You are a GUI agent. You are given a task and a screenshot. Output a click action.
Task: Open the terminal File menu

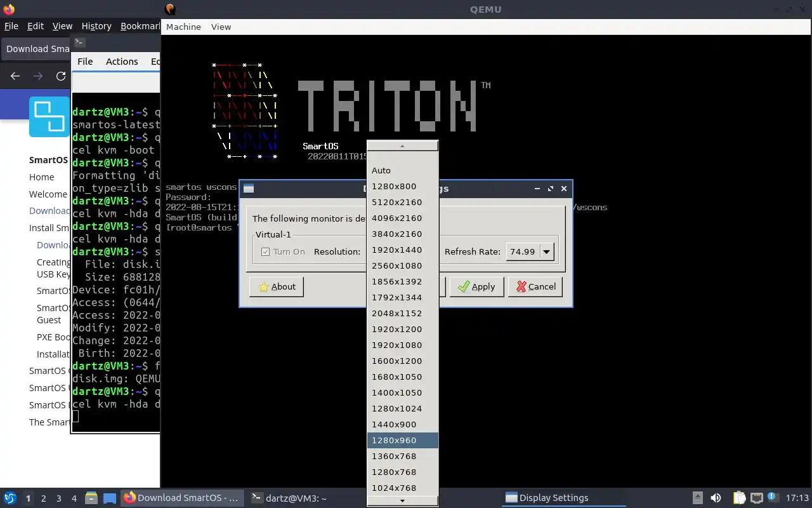point(85,62)
